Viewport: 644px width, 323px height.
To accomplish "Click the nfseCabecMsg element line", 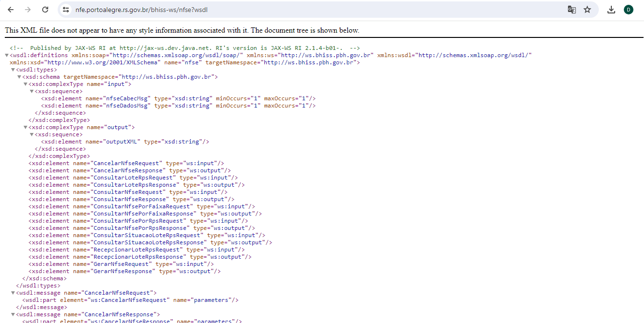I will pos(178,98).
